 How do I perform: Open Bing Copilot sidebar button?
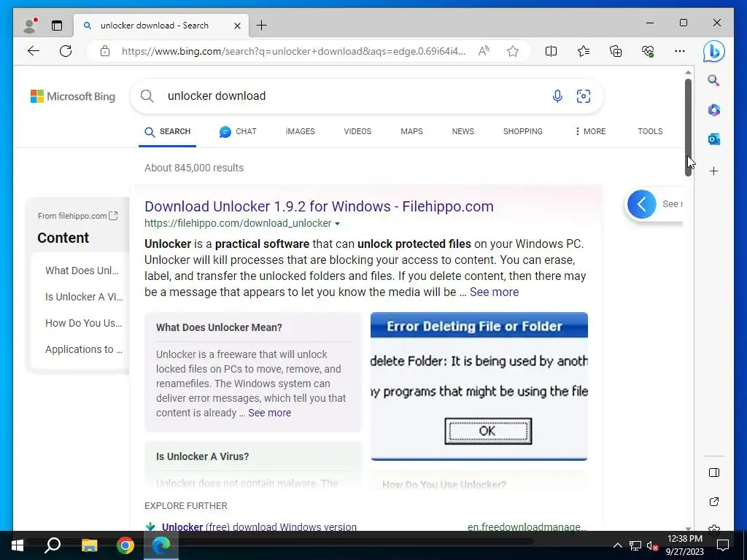[713, 52]
